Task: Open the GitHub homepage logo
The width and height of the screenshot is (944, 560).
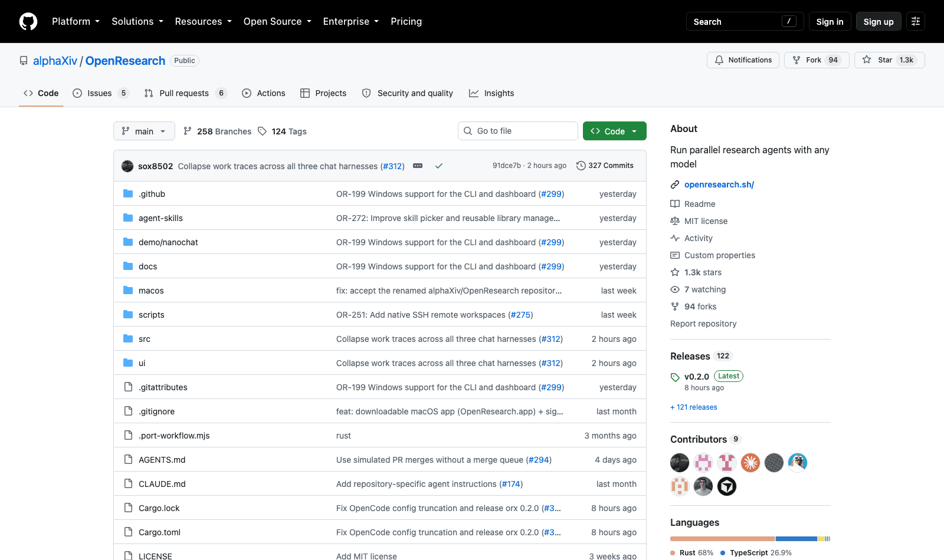Action: [x=28, y=21]
